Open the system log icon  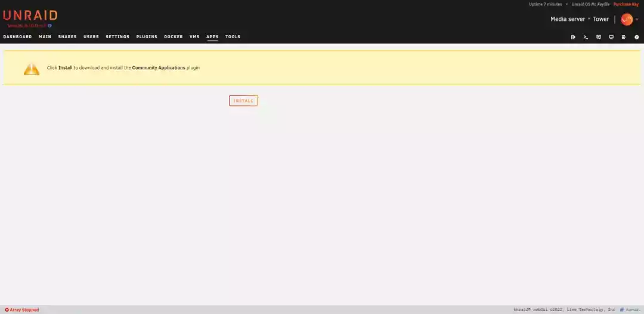tap(624, 37)
